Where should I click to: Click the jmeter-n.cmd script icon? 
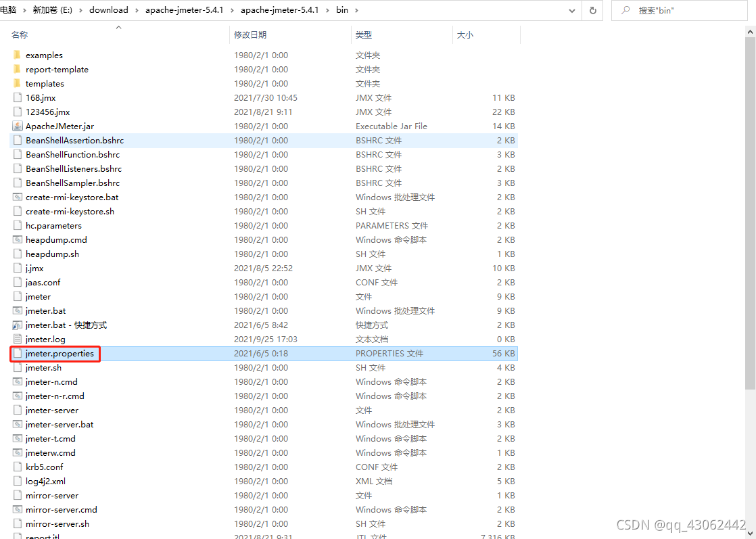[18, 382]
